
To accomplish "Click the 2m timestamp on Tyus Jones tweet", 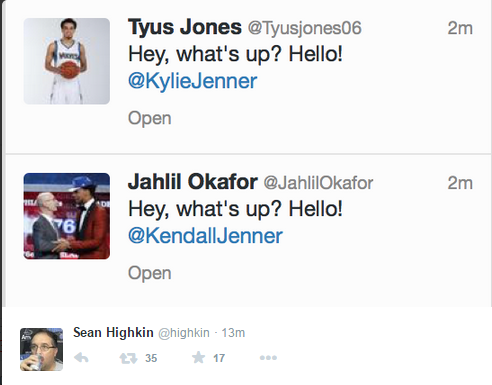I will [x=460, y=28].
